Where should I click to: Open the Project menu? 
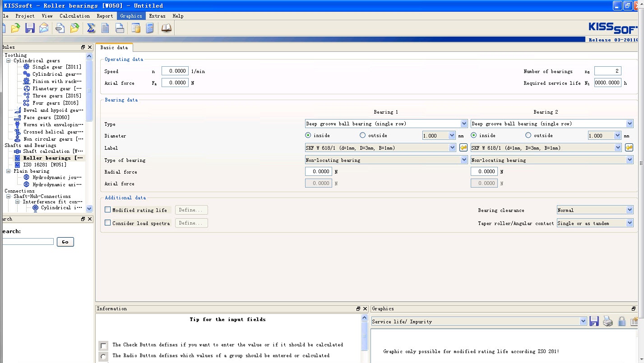click(x=25, y=16)
